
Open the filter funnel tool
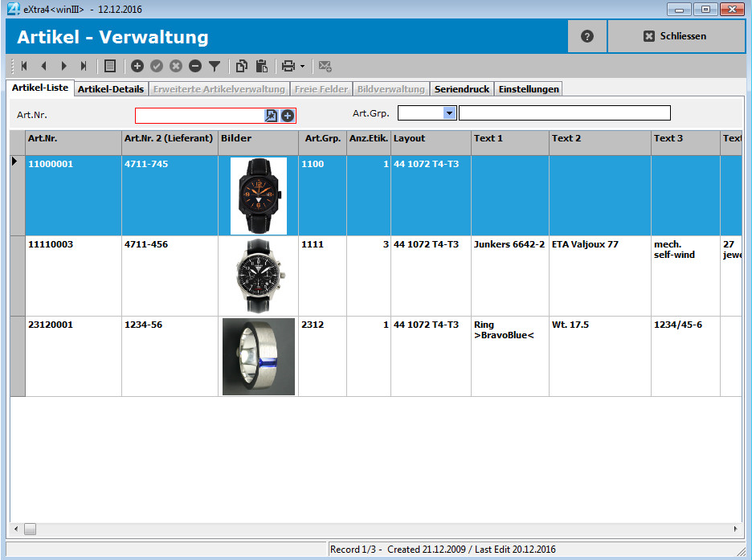pos(215,66)
